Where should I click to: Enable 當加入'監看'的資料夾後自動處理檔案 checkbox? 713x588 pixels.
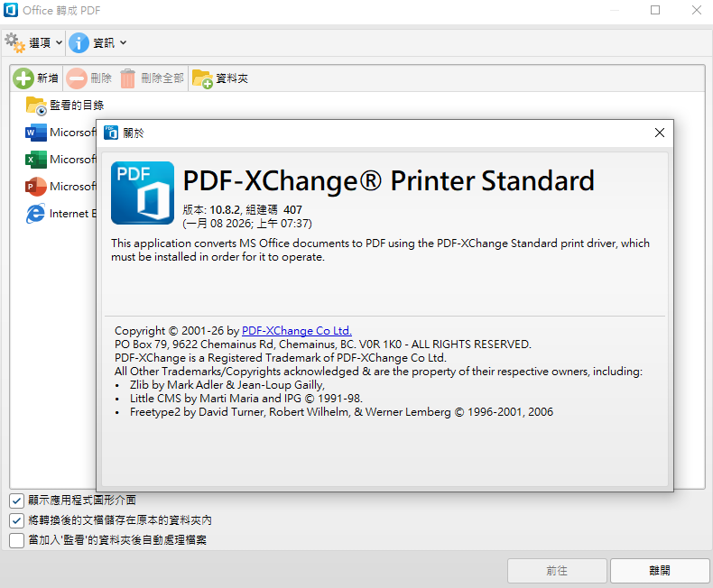(16, 541)
